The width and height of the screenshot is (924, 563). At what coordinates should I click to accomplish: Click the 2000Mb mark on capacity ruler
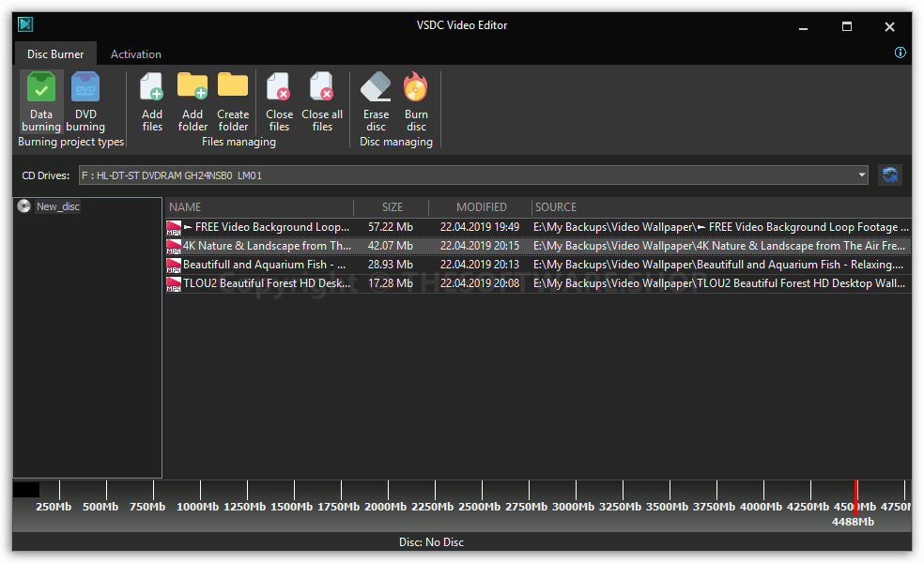point(385,507)
